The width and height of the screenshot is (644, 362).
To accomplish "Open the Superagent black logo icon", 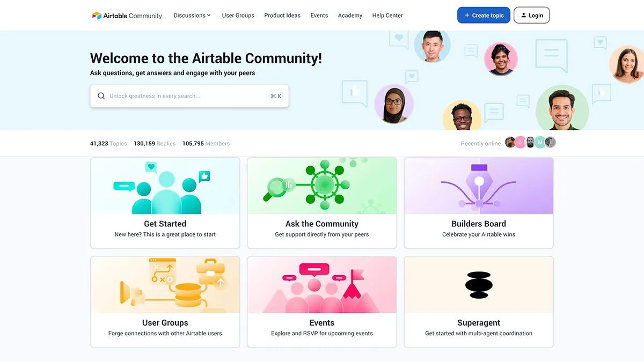I will [479, 285].
